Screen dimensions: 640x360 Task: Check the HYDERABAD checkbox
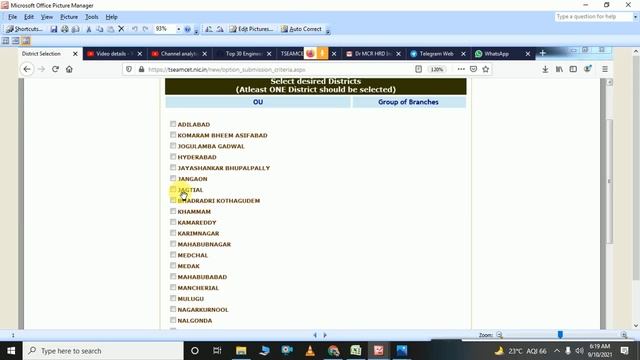click(x=173, y=156)
